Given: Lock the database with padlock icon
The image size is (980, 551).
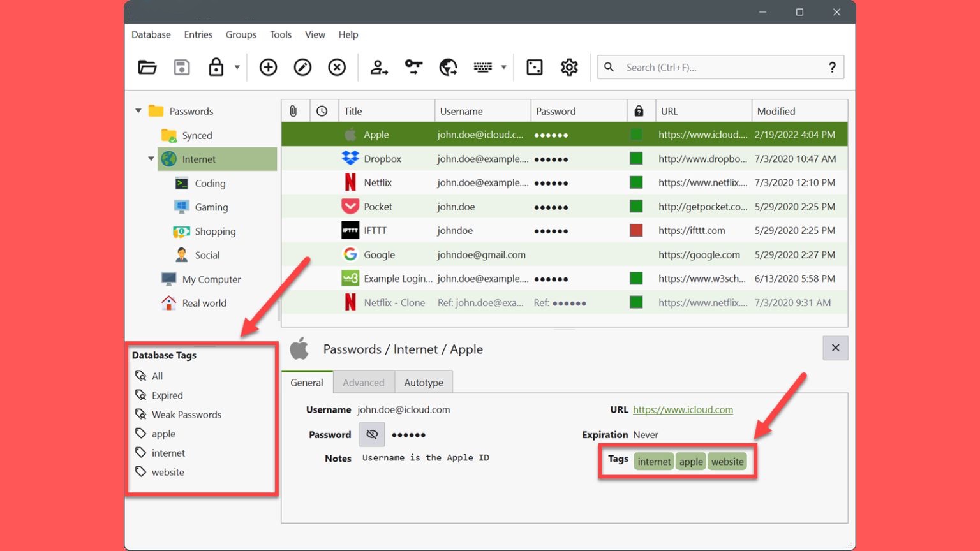Looking at the screenshot, I should click(x=216, y=67).
